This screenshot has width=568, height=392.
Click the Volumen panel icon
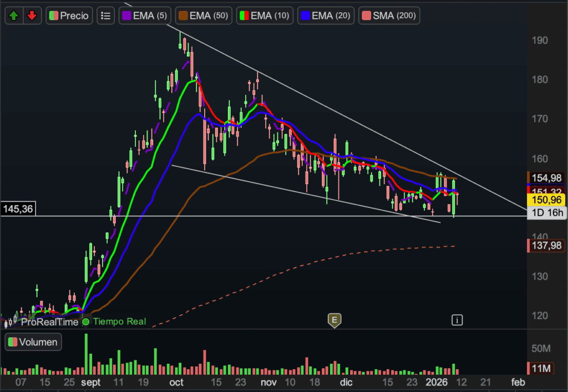[12, 342]
